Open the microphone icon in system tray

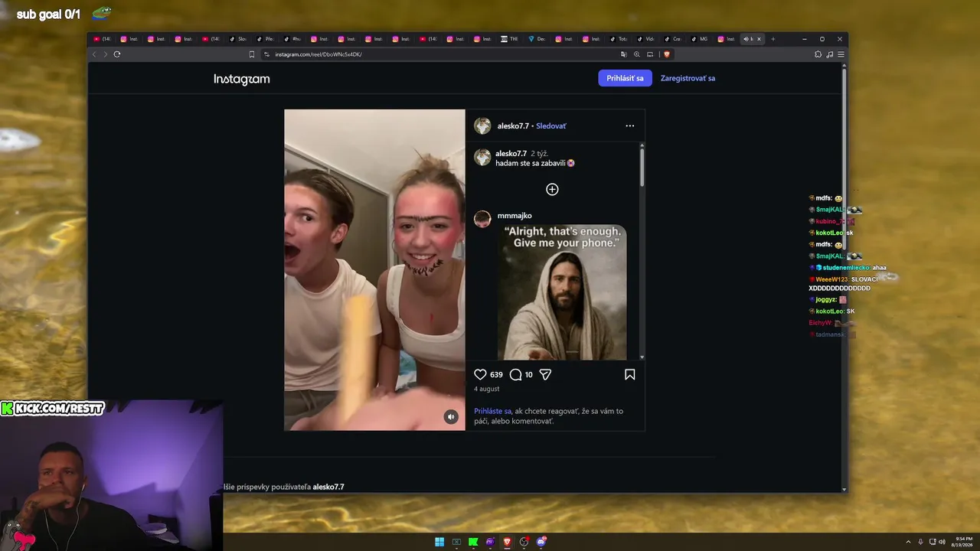point(920,542)
